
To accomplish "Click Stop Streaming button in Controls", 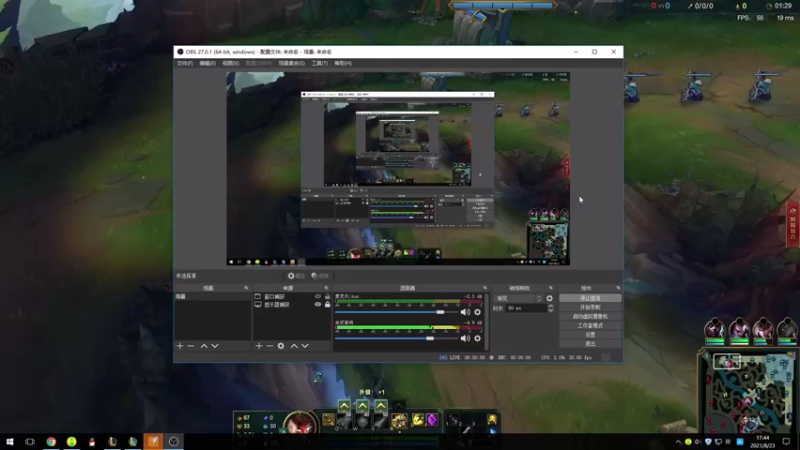I will pyautogui.click(x=590, y=298).
